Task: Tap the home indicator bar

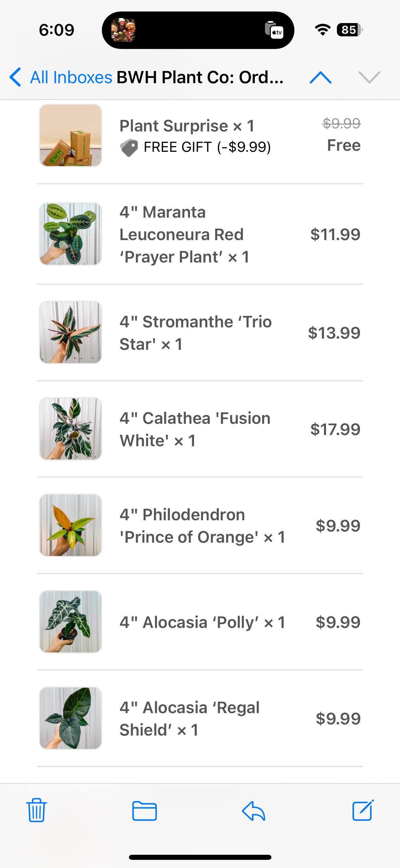Action: pyautogui.click(x=200, y=857)
